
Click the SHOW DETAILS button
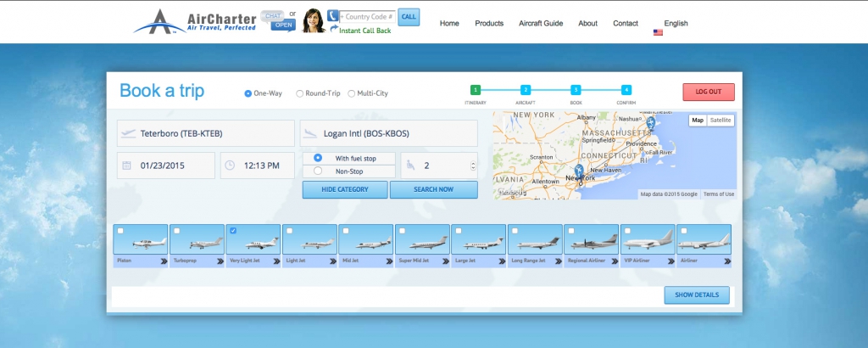[697, 295]
